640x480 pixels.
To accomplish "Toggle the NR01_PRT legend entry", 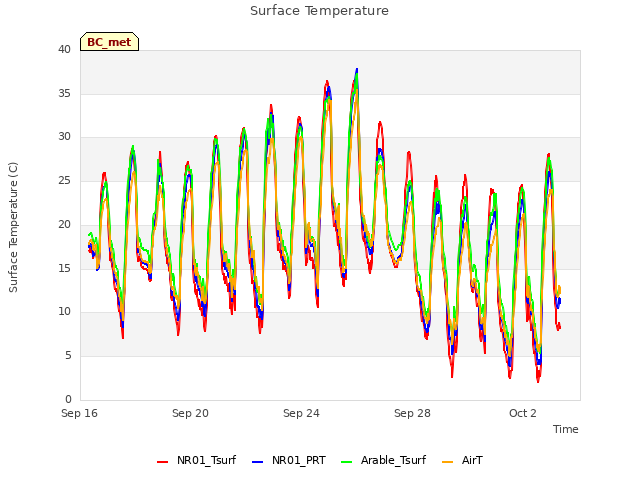I will coord(289,460).
